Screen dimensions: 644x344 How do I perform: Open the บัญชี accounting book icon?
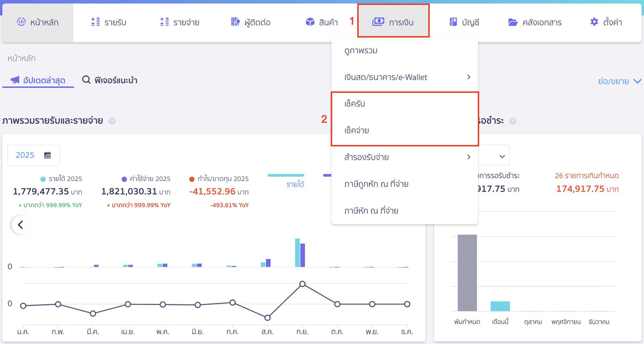pyautogui.click(x=453, y=22)
